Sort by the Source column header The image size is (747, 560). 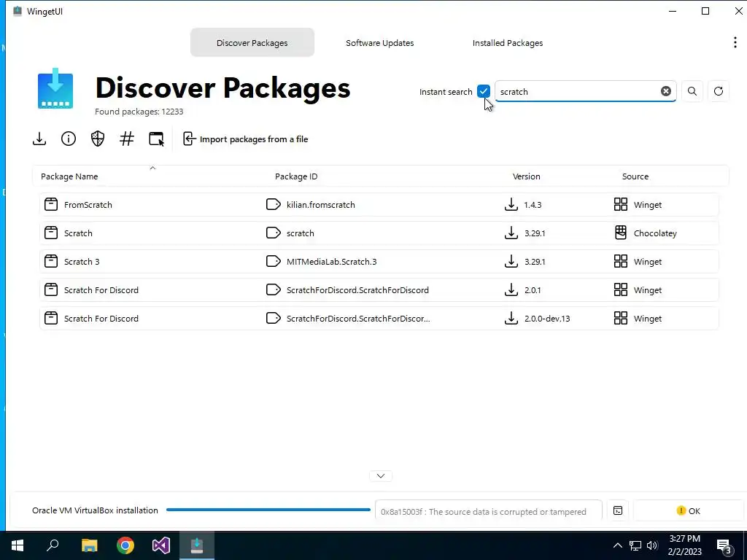[635, 176]
